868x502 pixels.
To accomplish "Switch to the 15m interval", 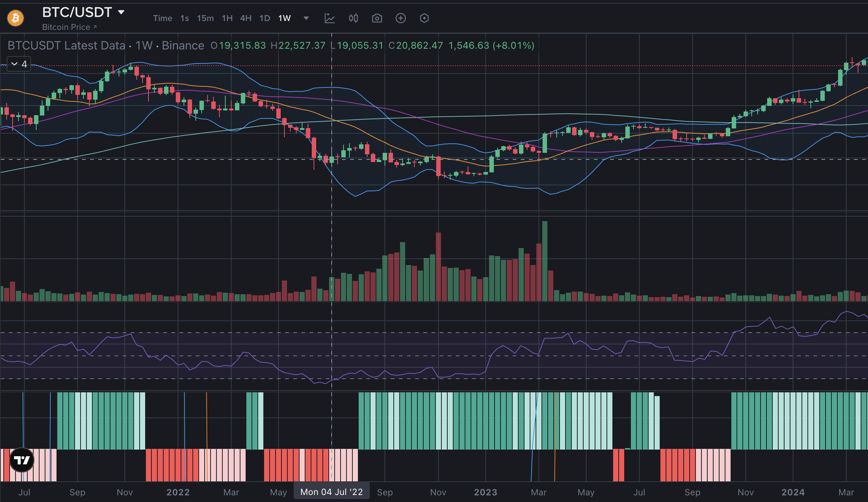I will pyautogui.click(x=205, y=18).
